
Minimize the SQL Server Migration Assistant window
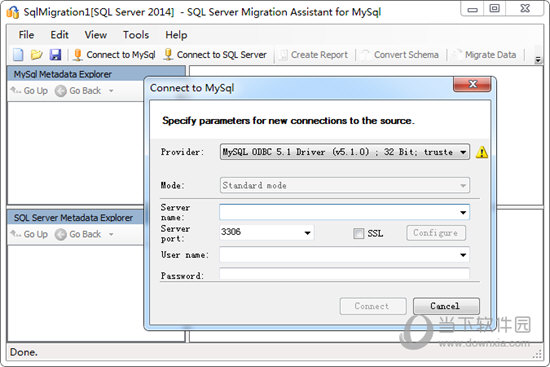point(472,9)
